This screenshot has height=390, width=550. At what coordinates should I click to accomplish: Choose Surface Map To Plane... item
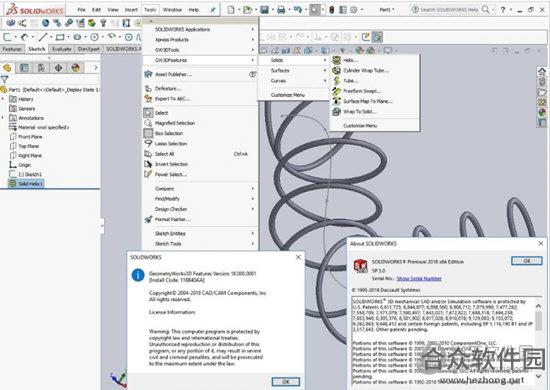(x=375, y=101)
